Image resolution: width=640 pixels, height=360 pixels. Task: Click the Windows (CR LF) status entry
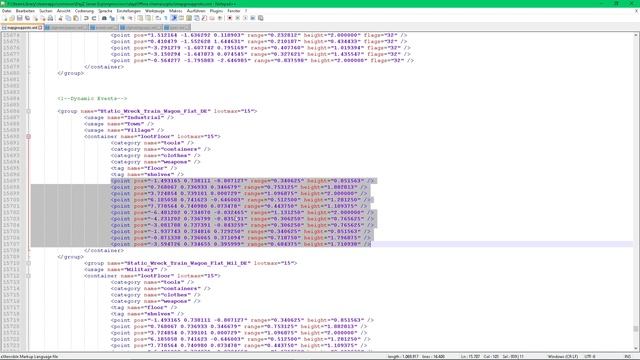(x=562, y=357)
